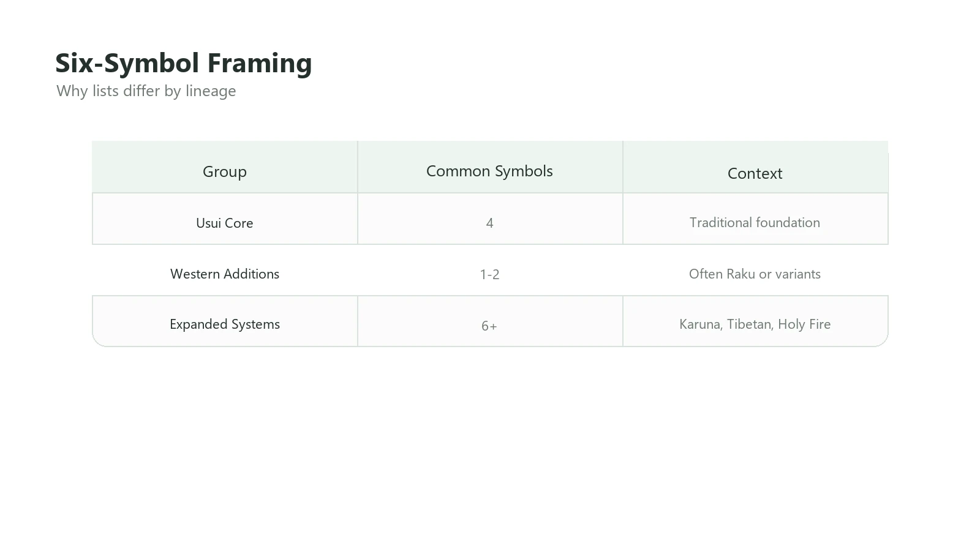Viewport: 980px width, 551px height.
Task: Select the Karuna, Tibetan, Holy Fire cell
Action: (x=755, y=321)
